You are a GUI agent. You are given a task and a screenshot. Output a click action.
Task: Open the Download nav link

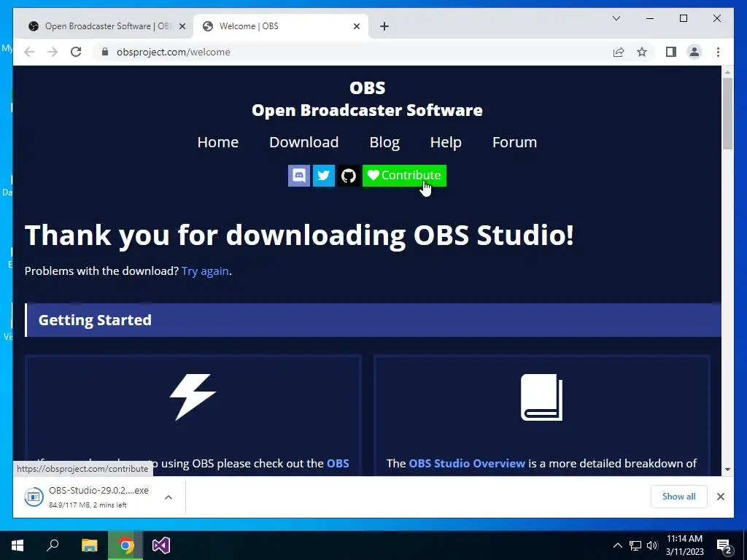tap(304, 142)
